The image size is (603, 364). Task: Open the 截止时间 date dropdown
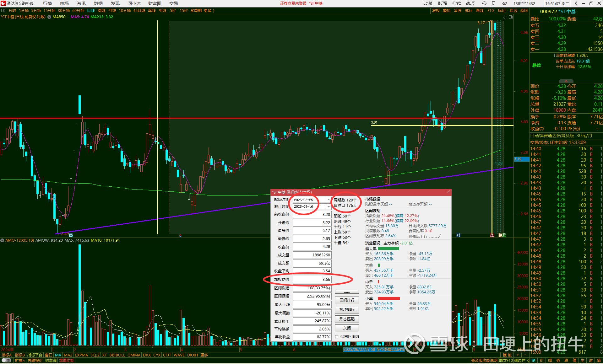coord(329,206)
